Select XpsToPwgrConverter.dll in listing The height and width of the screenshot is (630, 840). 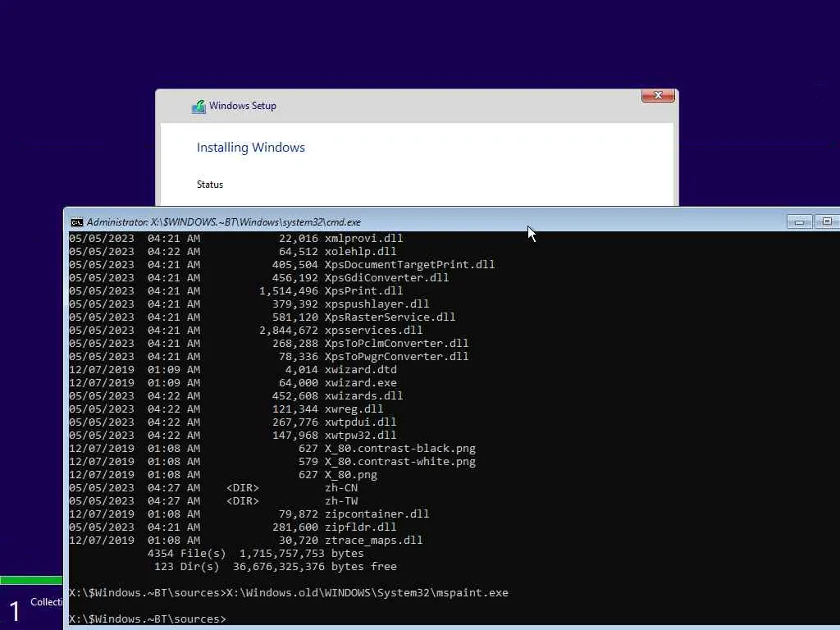click(x=396, y=356)
